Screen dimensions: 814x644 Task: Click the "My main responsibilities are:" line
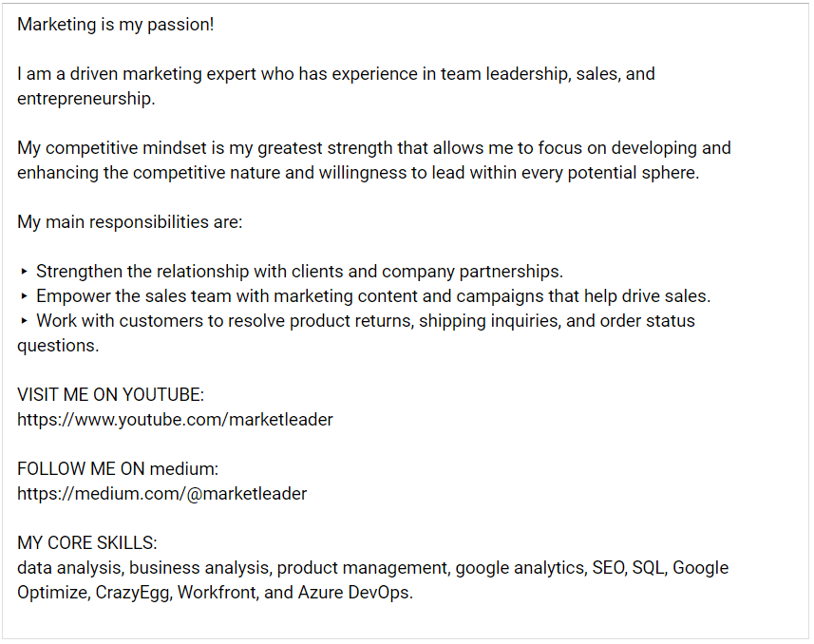pos(130,222)
